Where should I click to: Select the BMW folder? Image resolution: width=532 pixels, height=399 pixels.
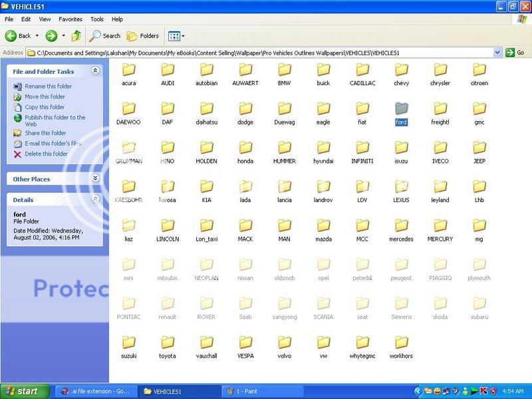tap(285, 74)
